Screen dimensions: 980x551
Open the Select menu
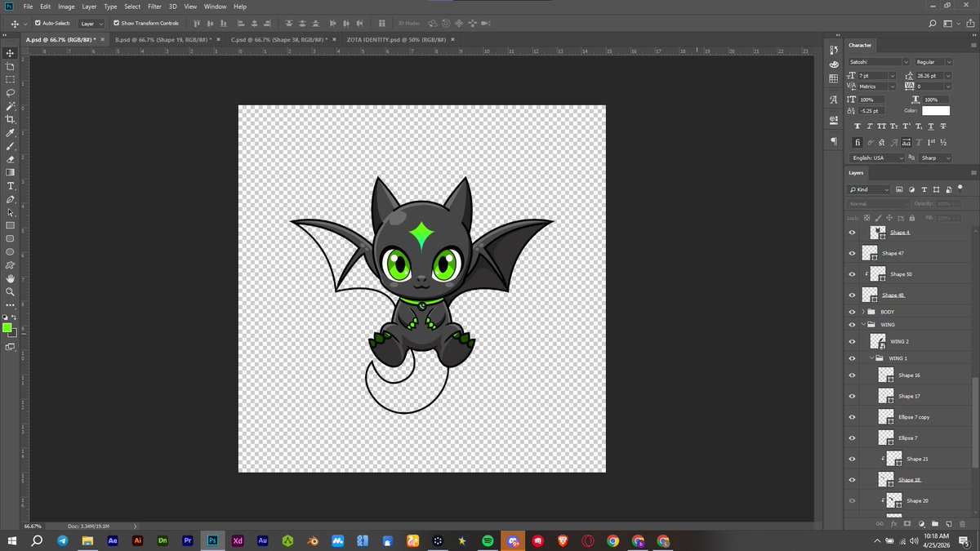[x=132, y=7]
